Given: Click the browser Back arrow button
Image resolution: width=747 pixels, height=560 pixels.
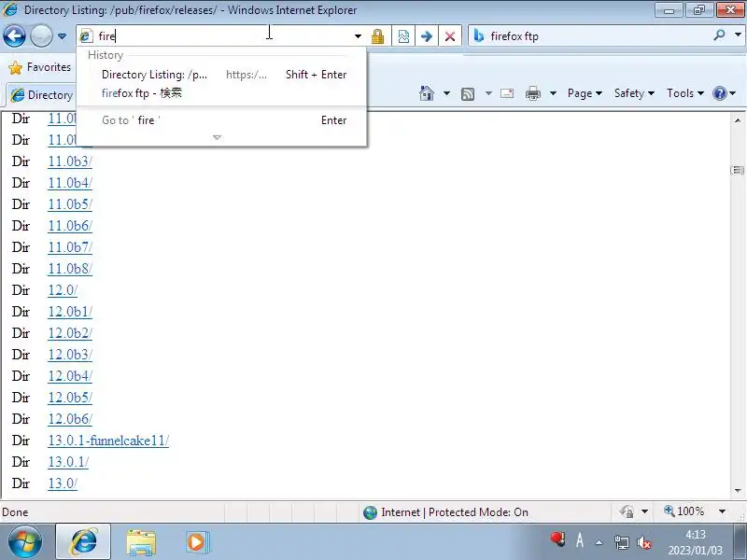Looking at the screenshot, I should [15, 35].
